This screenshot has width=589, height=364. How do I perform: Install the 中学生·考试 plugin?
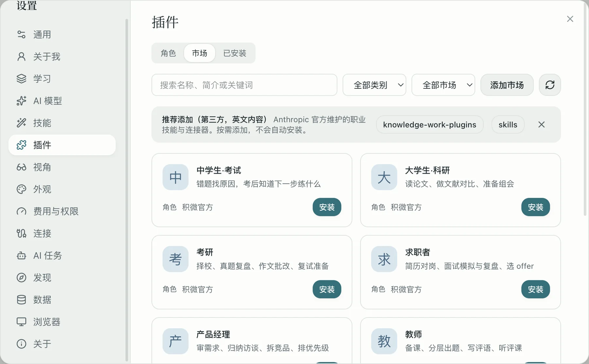pos(327,207)
